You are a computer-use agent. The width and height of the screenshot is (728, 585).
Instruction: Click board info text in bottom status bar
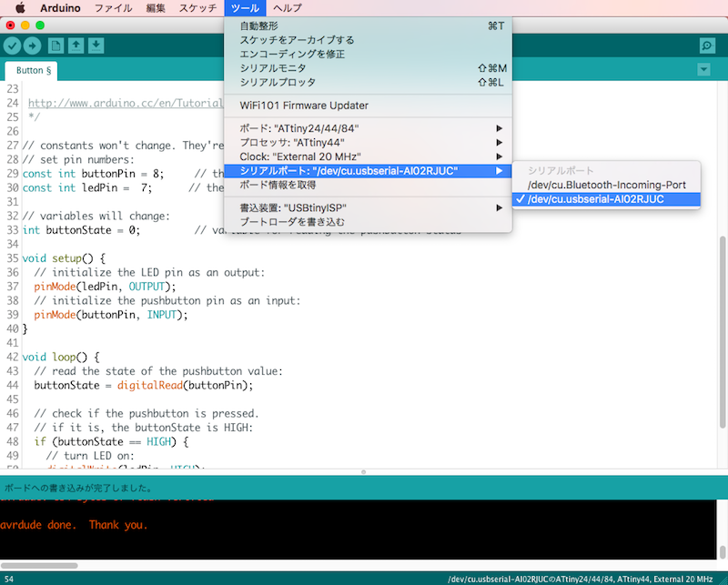(581, 580)
